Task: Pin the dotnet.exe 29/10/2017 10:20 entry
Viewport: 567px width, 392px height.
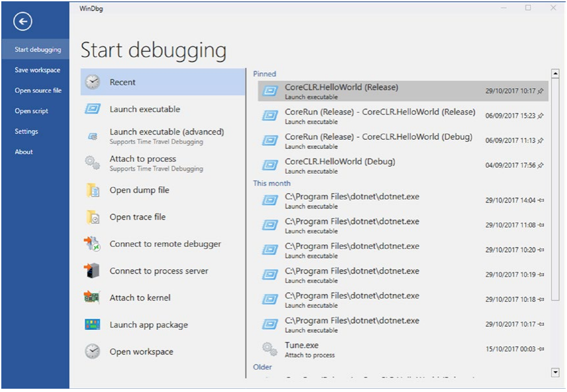Action: [541, 250]
